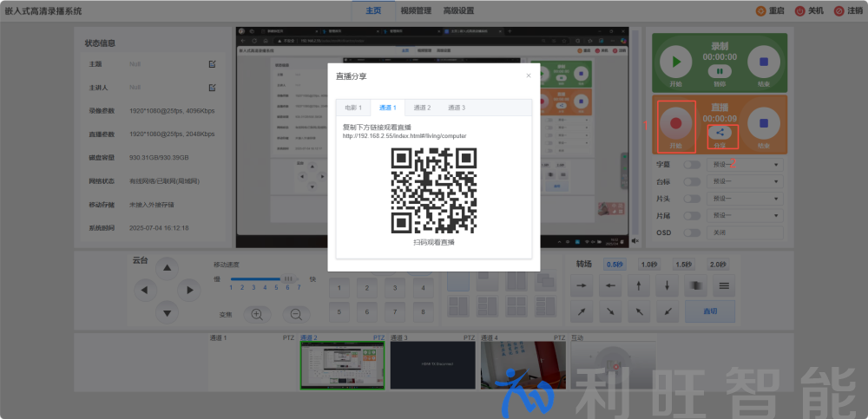The width and height of the screenshot is (868, 419).
Task: Click the 移动速度 speed slider
Action: [x=265, y=279]
